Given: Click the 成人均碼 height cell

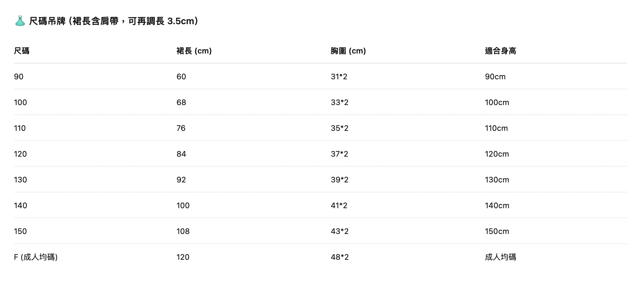Looking at the screenshot, I should point(500,257).
